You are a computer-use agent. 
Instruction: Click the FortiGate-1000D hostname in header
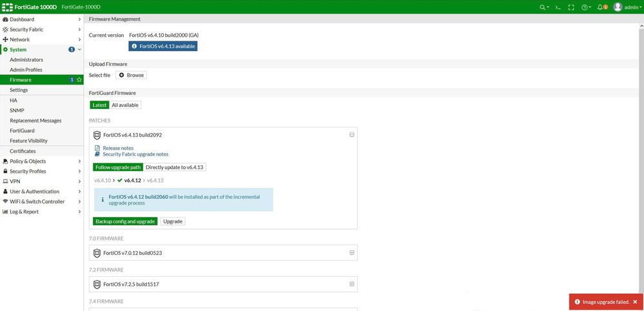81,7
